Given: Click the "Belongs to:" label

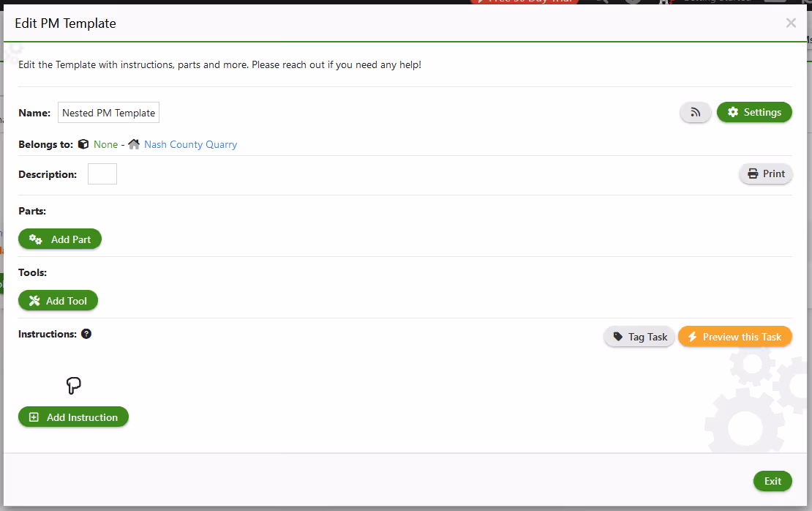Looking at the screenshot, I should point(45,145).
